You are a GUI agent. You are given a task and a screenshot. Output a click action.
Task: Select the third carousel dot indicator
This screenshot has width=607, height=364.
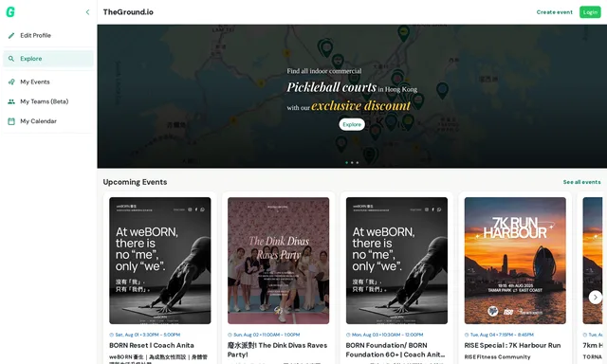pos(358,163)
